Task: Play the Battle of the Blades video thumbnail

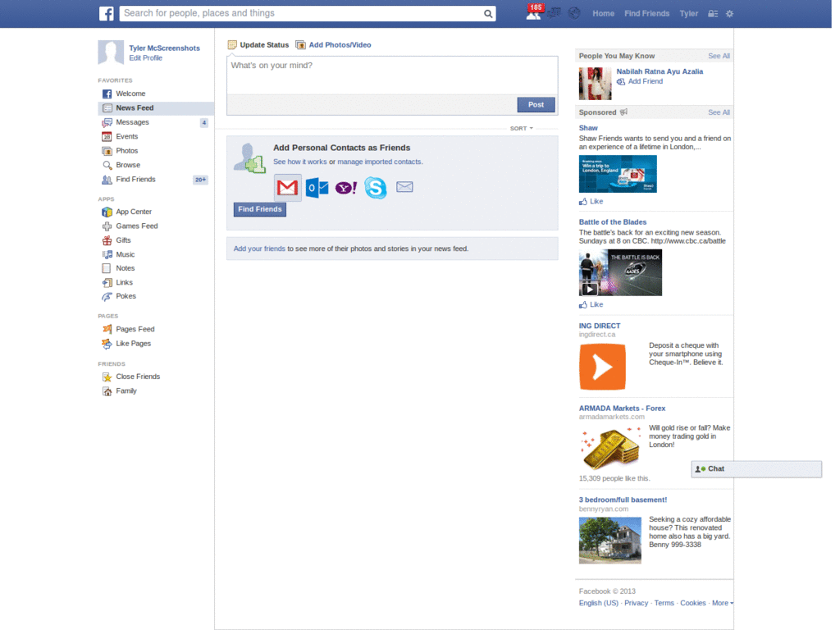Action: (x=620, y=272)
